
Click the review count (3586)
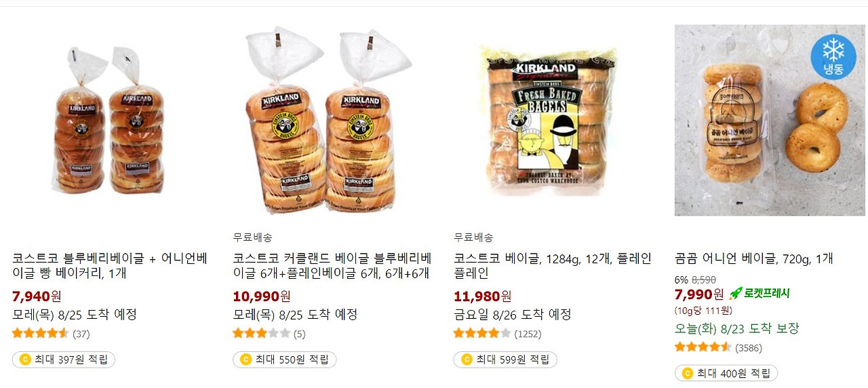749,347
